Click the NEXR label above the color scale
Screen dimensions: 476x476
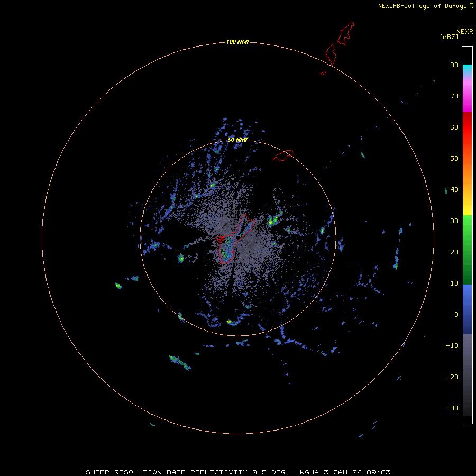tap(464, 32)
